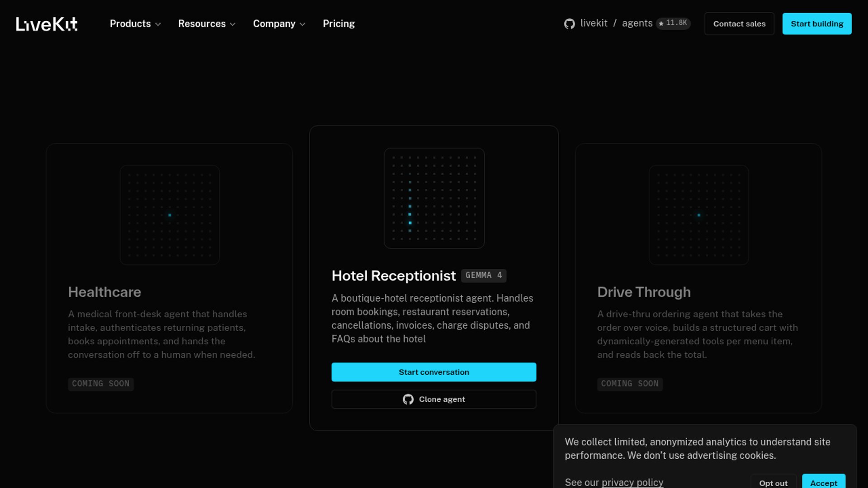Open the Products menu
Image resolution: width=868 pixels, height=488 pixels.
[135, 24]
